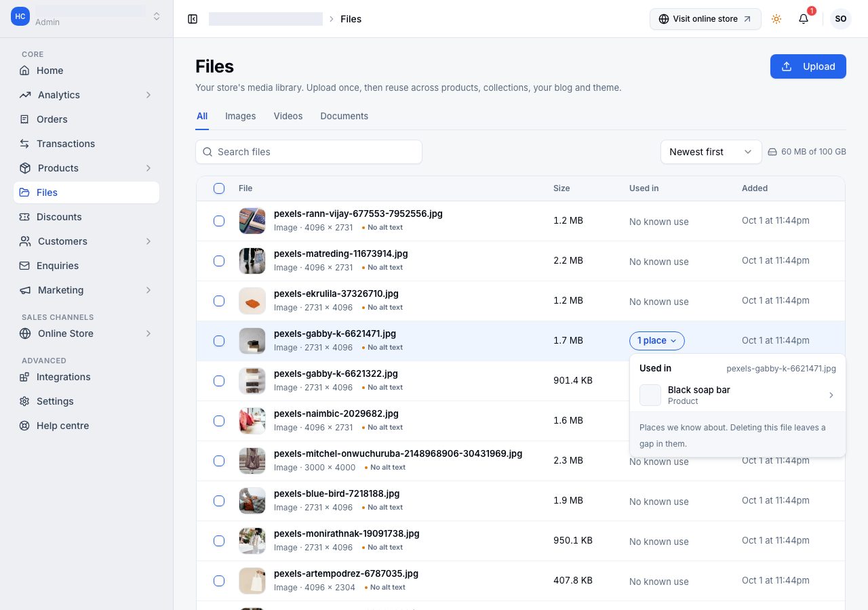The width and height of the screenshot is (868, 610).
Task: Click the Integrations icon in sidebar
Action: (x=24, y=377)
